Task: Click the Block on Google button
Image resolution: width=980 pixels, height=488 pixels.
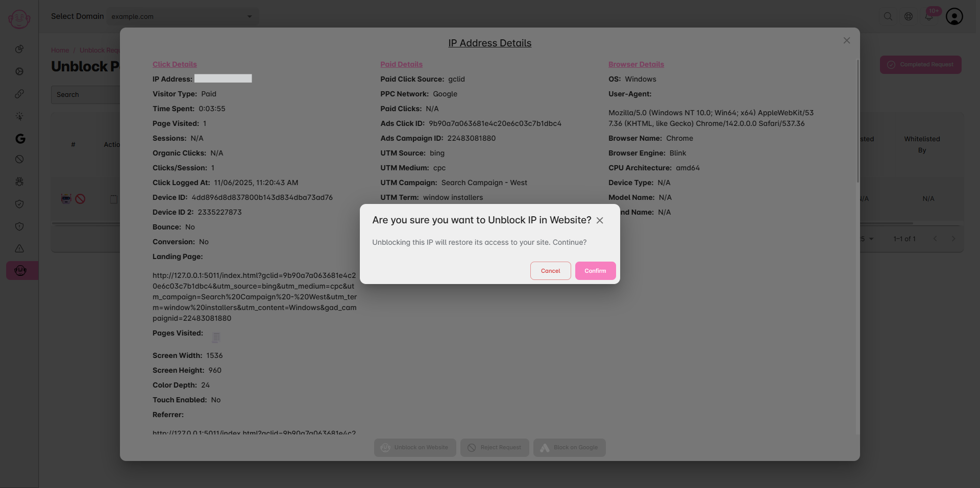Action: (570, 448)
